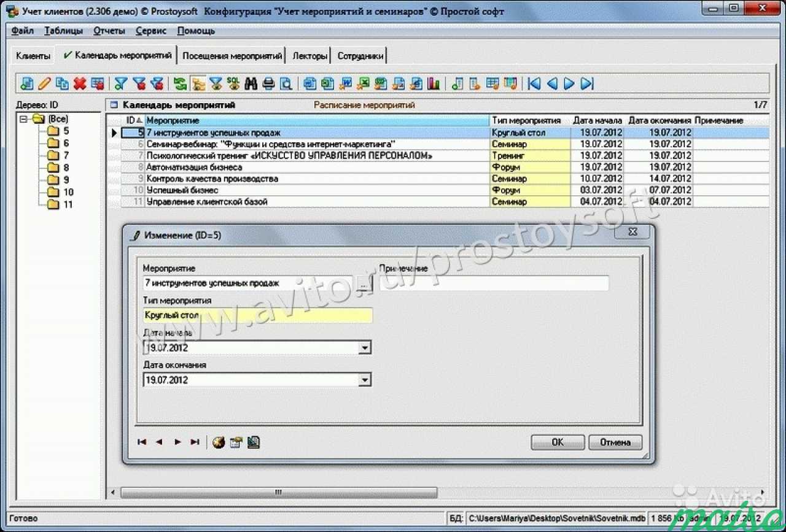Select the Календарь мероприятий tab
This screenshot has height=532, width=786.
click(x=117, y=55)
